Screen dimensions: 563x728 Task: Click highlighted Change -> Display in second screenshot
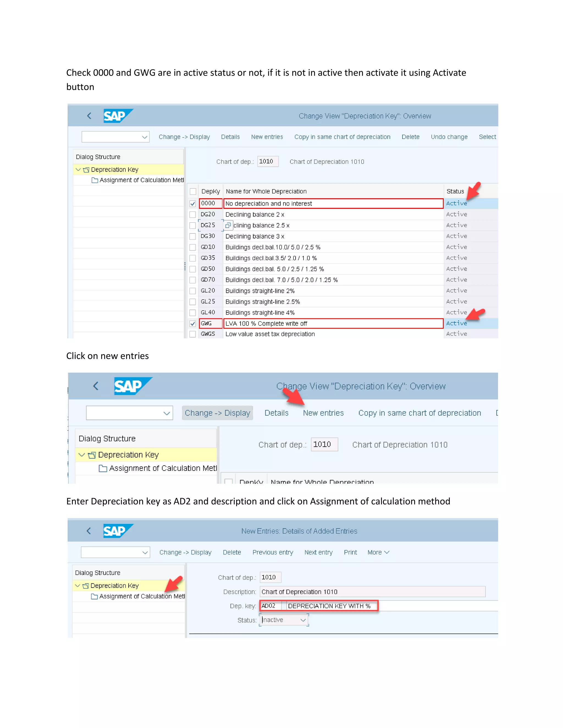pos(217,413)
